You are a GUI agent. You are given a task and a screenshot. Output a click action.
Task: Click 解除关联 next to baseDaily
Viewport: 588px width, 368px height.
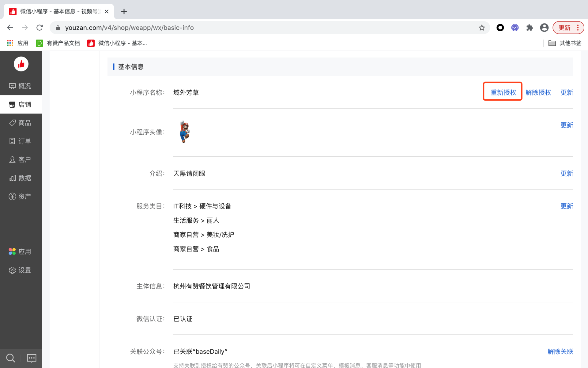pos(560,351)
